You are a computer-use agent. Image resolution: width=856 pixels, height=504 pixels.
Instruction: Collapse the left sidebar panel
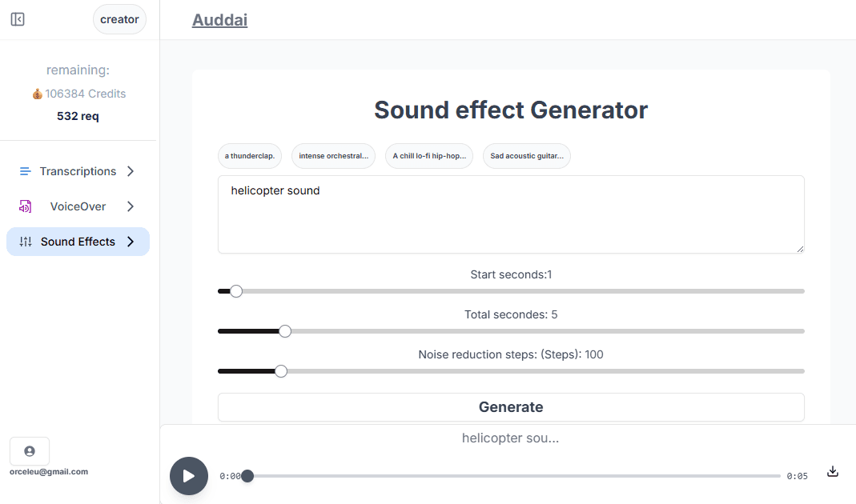(x=17, y=18)
